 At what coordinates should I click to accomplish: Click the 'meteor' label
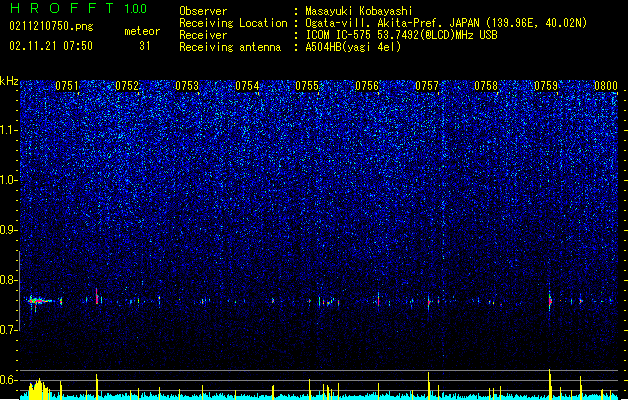tap(142, 31)
